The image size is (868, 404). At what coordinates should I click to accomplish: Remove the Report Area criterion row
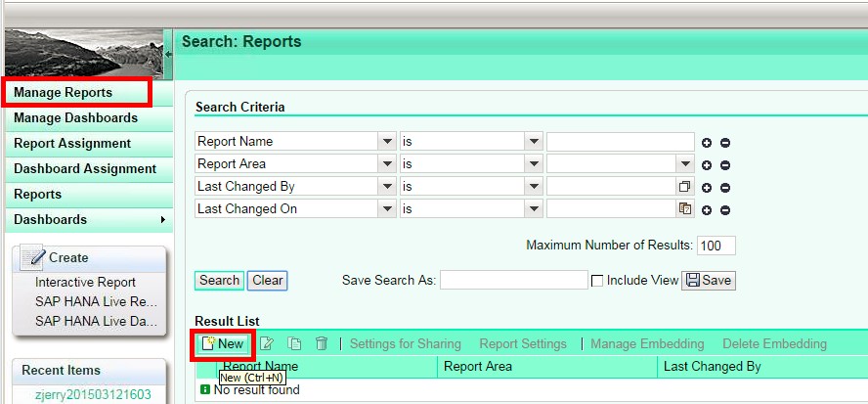tap(725, 165)
